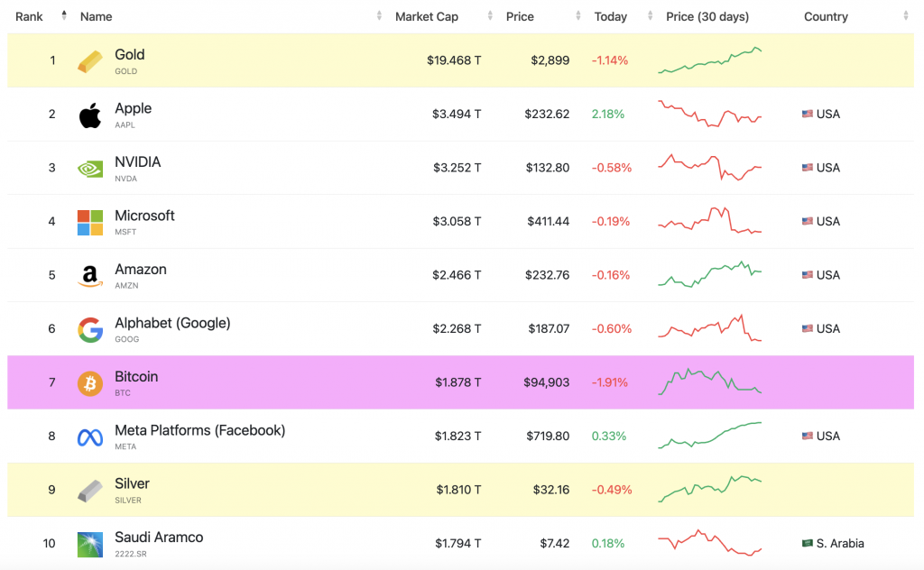924x570 pixels.
Task: Sort by Country column header
Action: click(x=826, y=16)
